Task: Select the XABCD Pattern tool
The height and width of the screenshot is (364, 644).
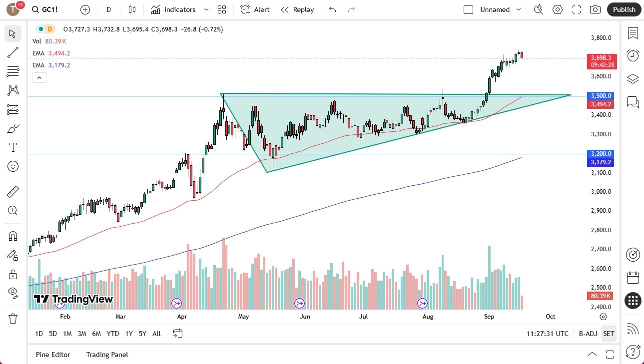Action: (13, 90)
